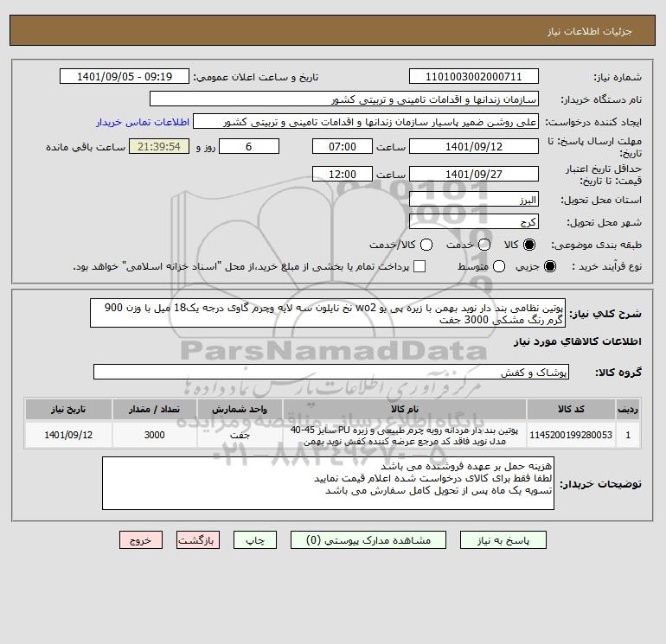
Task: Select the کالا/خدمت radio button
Action: click(x=426, y=245)
